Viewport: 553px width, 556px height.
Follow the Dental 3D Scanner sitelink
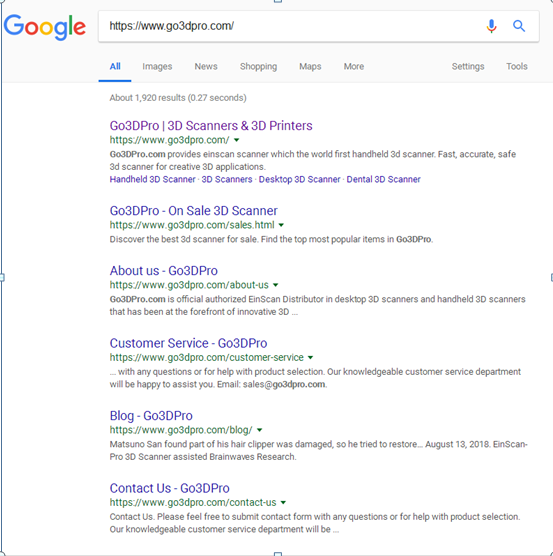point(384,179)
